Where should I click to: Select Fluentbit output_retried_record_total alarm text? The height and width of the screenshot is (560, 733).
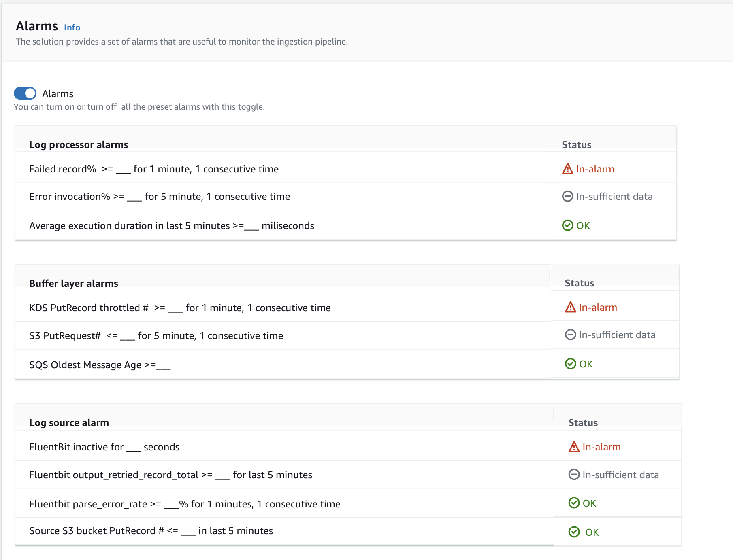pyautogui.click(x=170, y=475)
